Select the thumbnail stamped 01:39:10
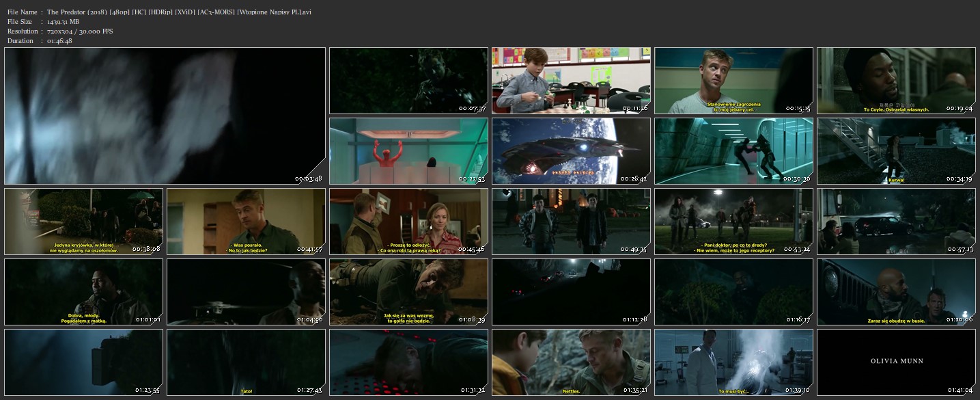Image resolution: width=980 pixels, height=400 pixels. (733, 362)
